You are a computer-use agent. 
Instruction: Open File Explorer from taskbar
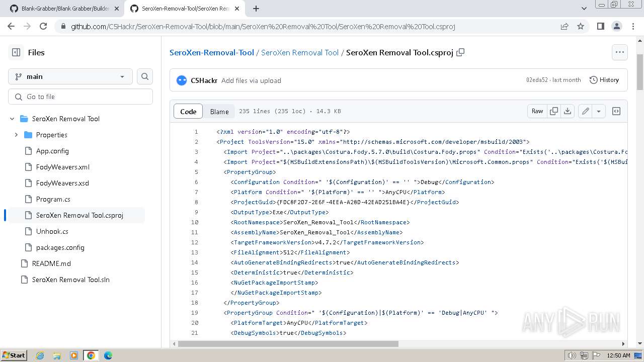tap(57, 355)
